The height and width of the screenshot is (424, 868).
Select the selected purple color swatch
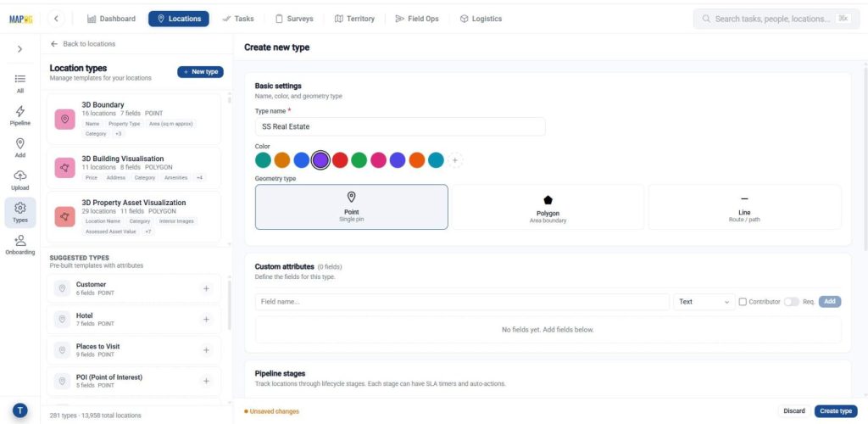(x=320, y=160)
